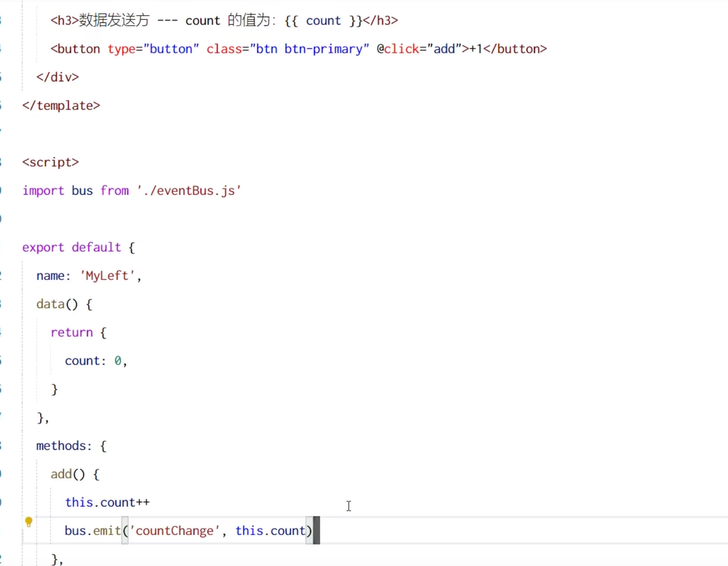The height and width of the screenshot is (566, 728).
Task: Click the export default keyword
Action: [x=71, y=248]
